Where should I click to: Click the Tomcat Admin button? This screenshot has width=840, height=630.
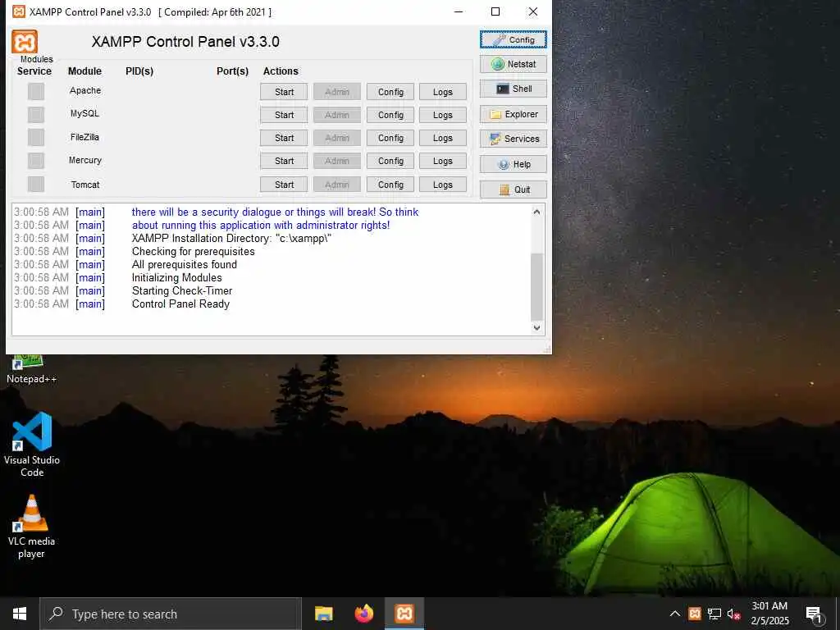337,185
